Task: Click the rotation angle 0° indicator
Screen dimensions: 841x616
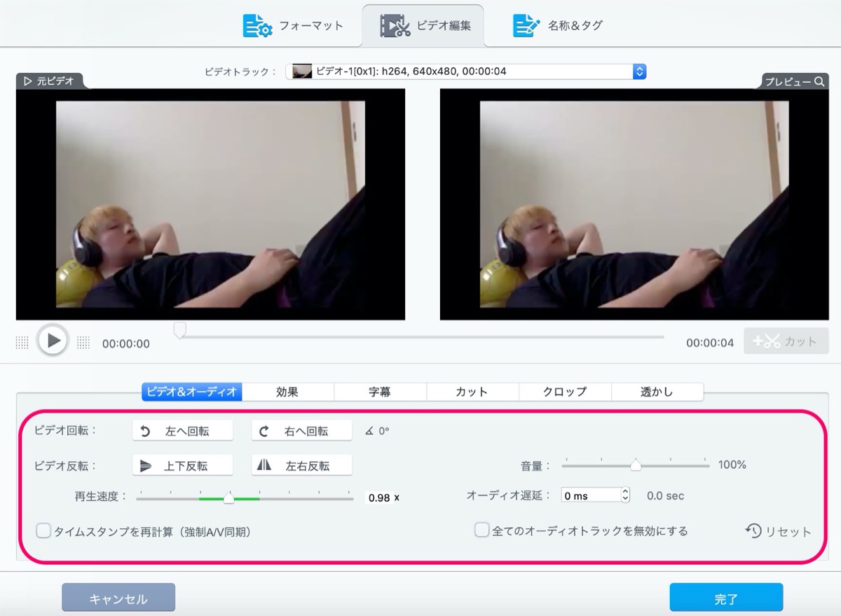Action: (377, 431)
